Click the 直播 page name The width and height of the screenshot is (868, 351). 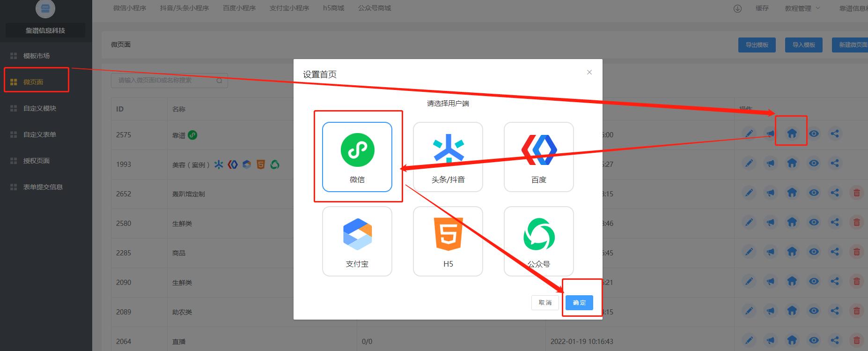179,342
